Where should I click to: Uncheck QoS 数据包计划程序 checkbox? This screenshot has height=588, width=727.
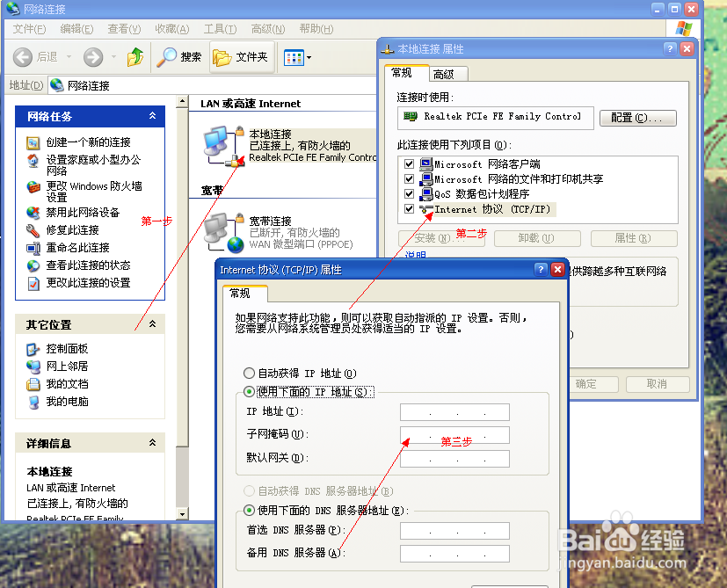point(409,193)
